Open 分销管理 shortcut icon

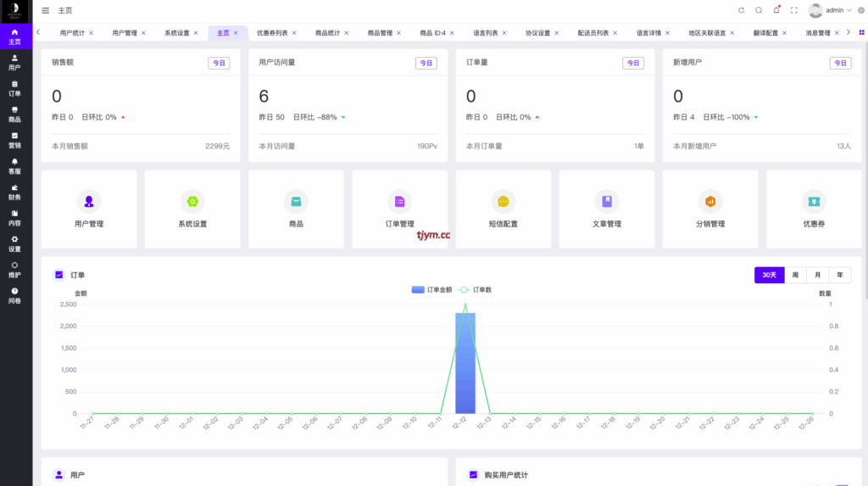(709, 201)
